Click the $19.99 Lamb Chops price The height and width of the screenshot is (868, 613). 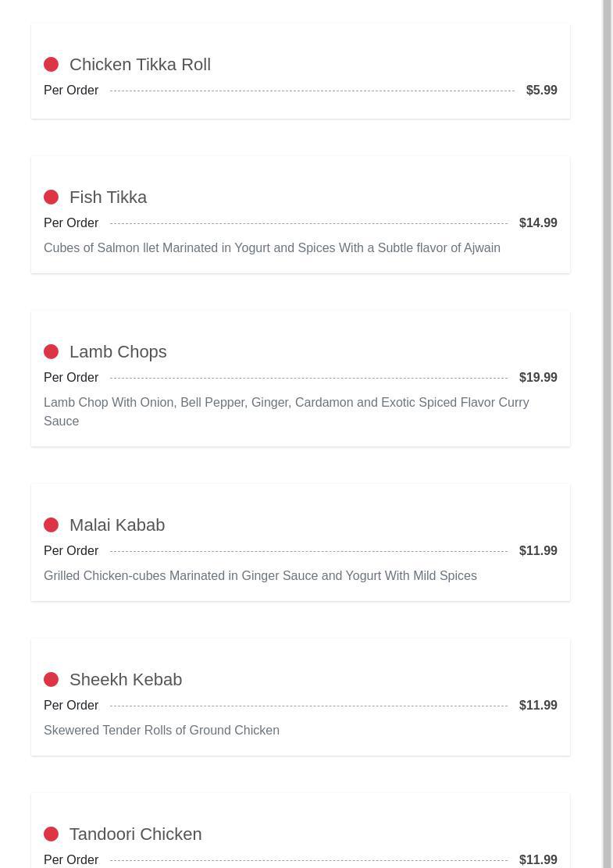538,378
